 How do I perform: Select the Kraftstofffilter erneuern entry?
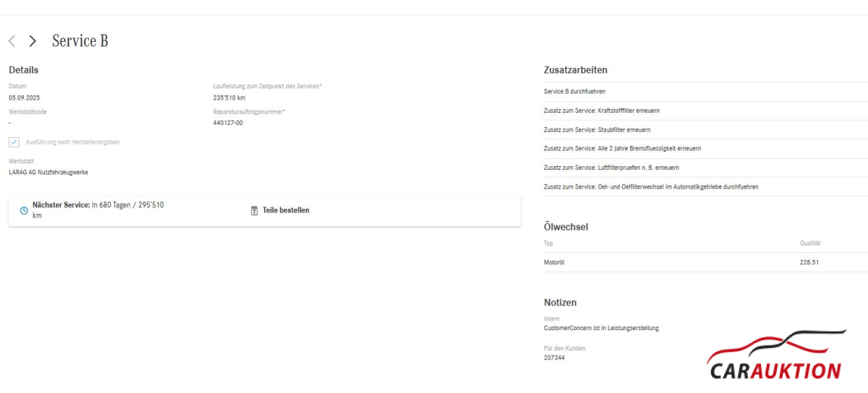(x=601, y=111)
